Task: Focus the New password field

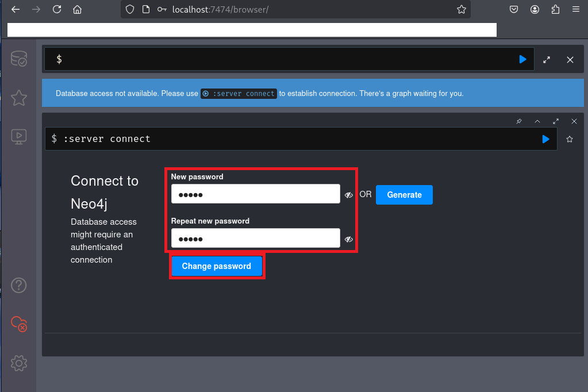Action: click(255, 194)
